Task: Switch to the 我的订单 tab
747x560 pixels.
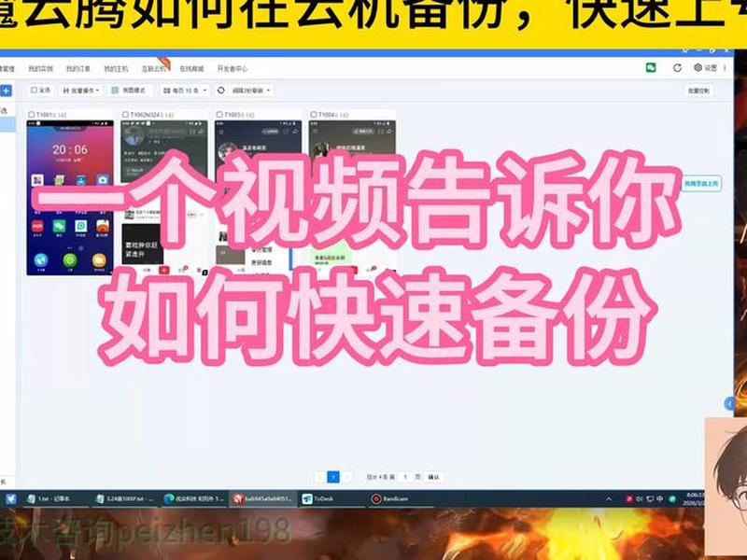Action: (78, 68)
